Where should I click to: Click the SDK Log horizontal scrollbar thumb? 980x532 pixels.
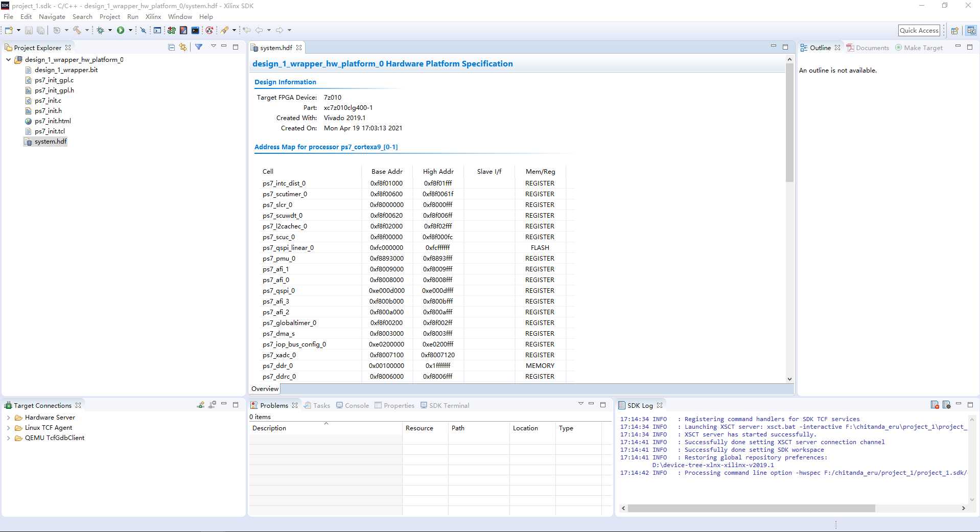pyautogui.click(x=751, y=508)
